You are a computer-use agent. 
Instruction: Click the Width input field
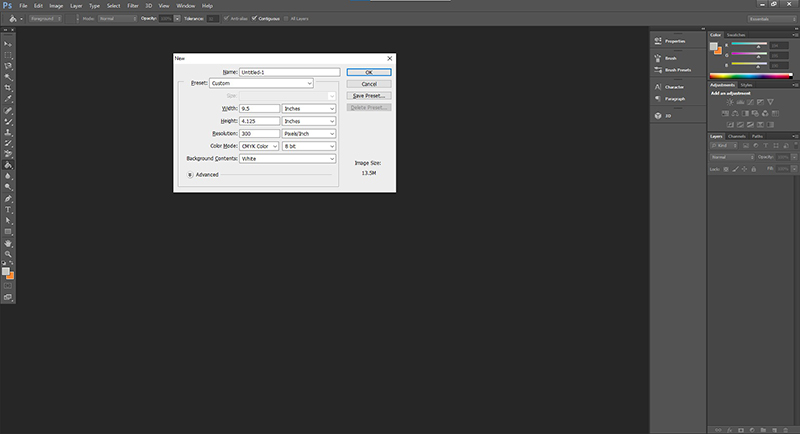(x=259, y=108)
